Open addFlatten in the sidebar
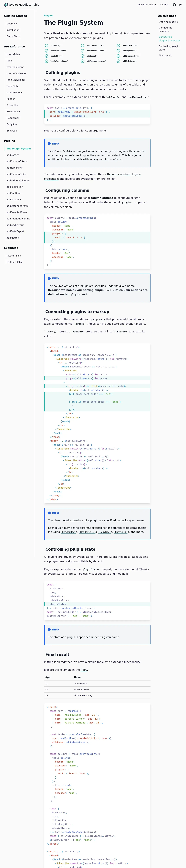 tap(13, 238)
